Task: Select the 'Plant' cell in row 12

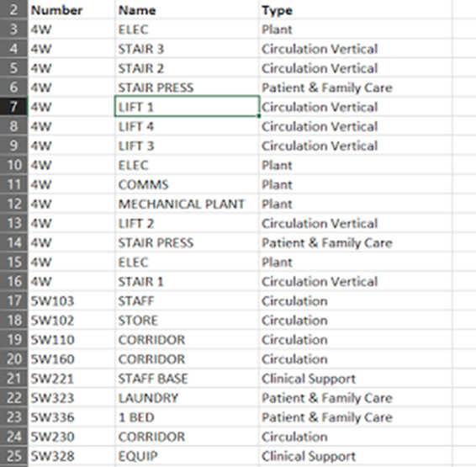Action: point(356,204)
